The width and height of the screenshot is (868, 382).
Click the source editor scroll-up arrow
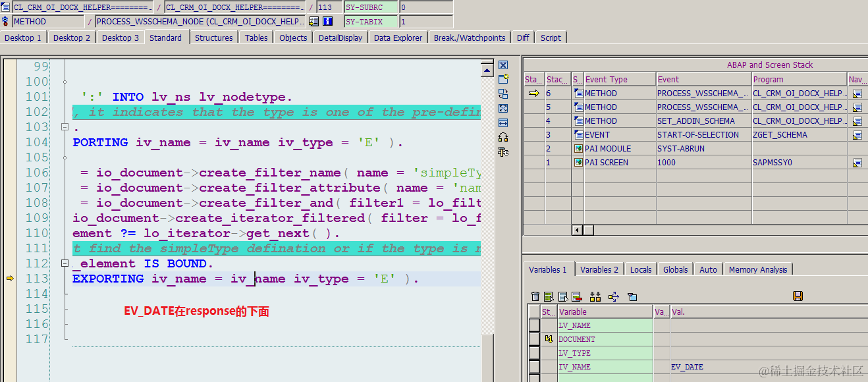tap(487, 70)
